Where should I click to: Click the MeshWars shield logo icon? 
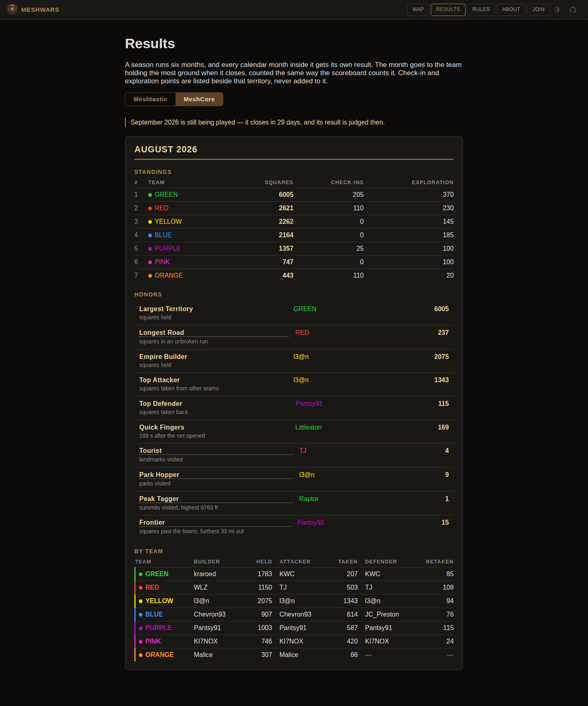tap(12, 9)
